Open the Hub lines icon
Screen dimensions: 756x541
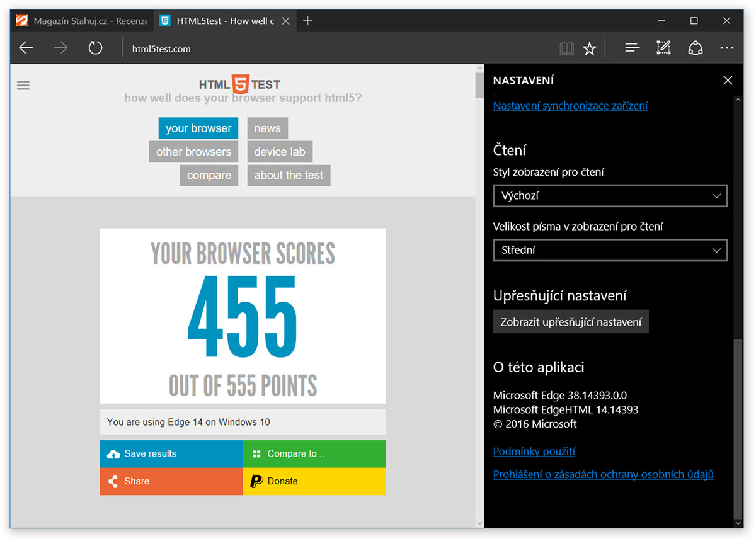633,48
